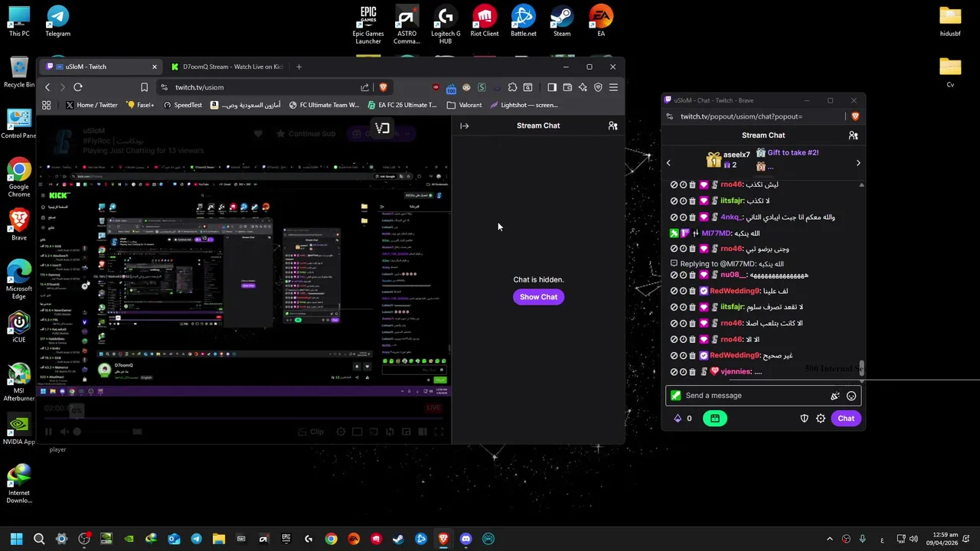Delete the last rno46 'الا الا' message with the trash icon

point(692,340)
